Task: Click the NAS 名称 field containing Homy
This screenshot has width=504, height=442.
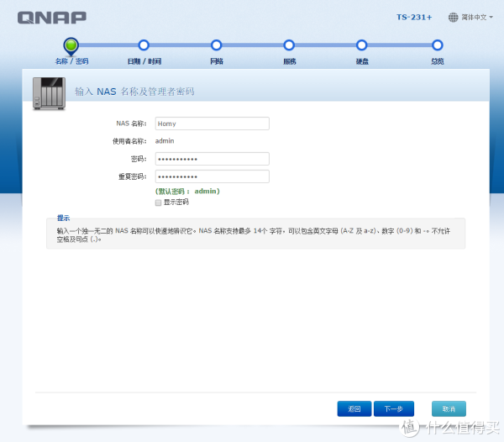Action: coord(212,124)
